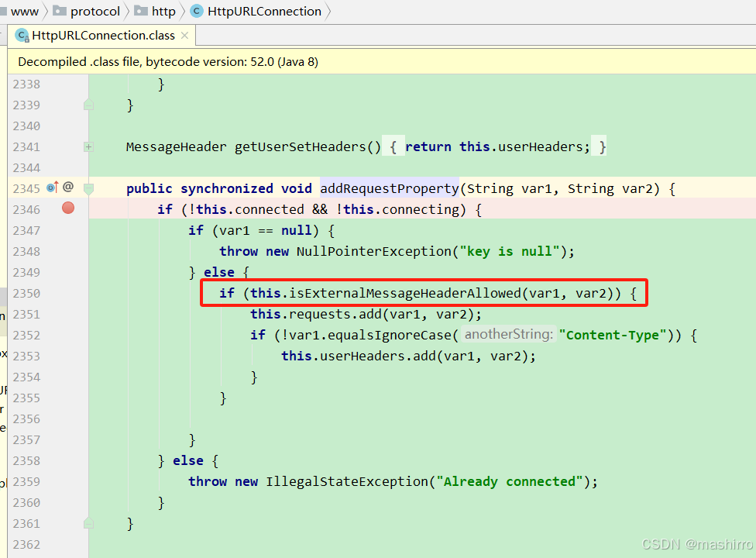Click the class file icon in the tab
This screenshot has width=756, height=558.
point(22,36)
